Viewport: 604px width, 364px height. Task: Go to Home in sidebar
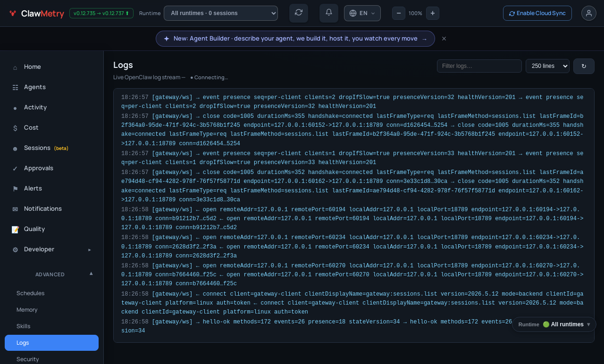52,67
